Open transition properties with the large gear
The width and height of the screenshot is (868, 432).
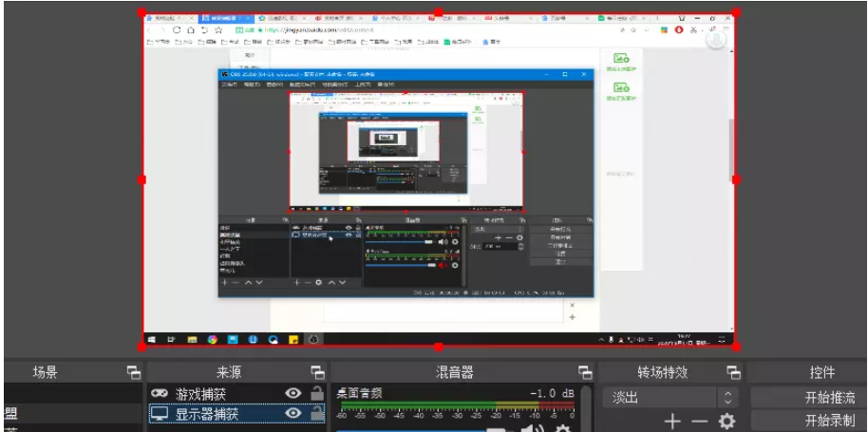pyautogui.click(x=726, y=423)
